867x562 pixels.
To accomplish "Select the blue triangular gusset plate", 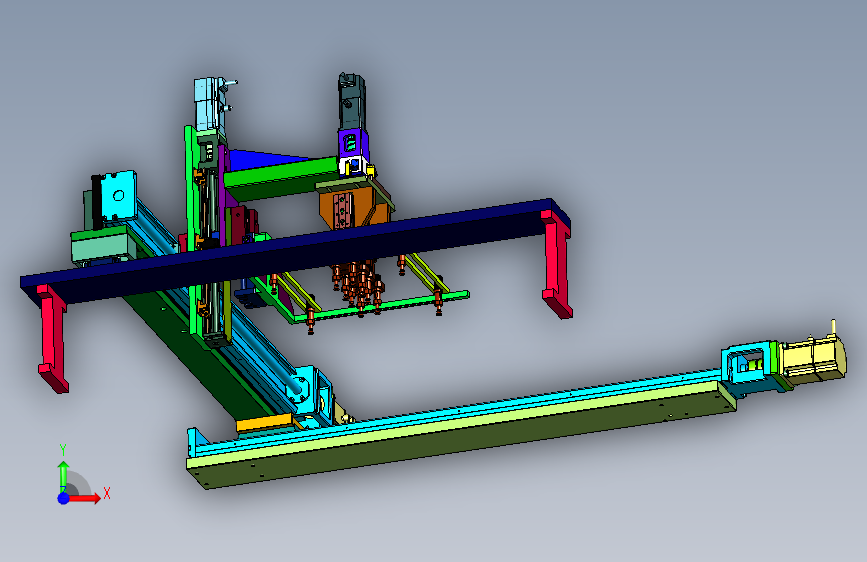I will pos(265,159).
